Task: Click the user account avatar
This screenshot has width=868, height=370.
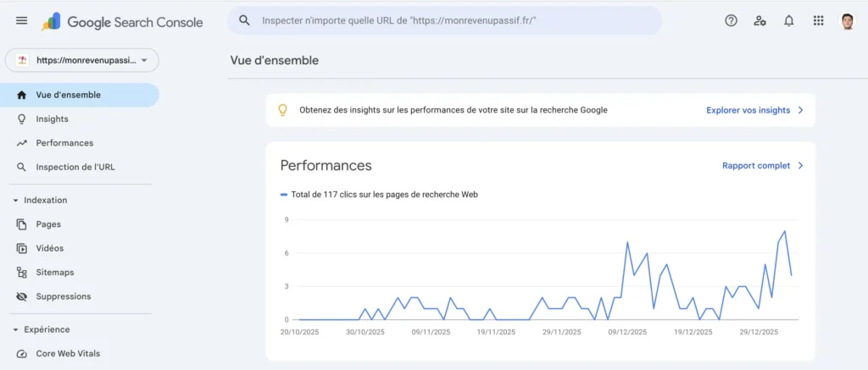Action: (847, 21)
